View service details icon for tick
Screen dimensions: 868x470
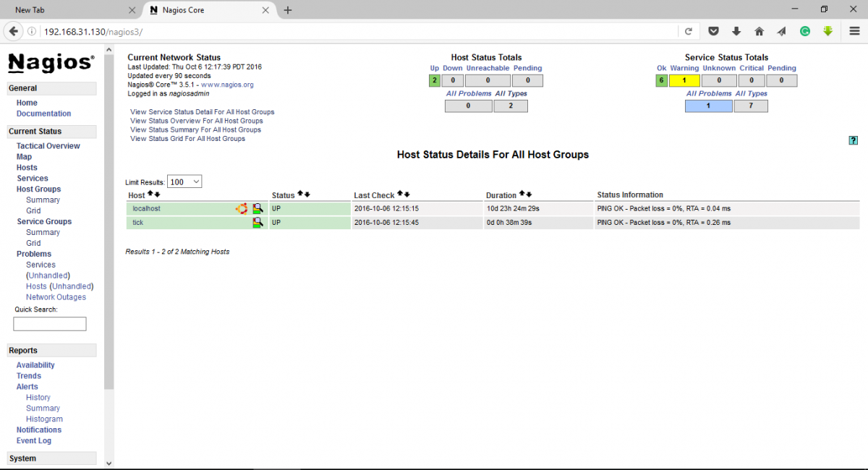click(x=258, y=223)
